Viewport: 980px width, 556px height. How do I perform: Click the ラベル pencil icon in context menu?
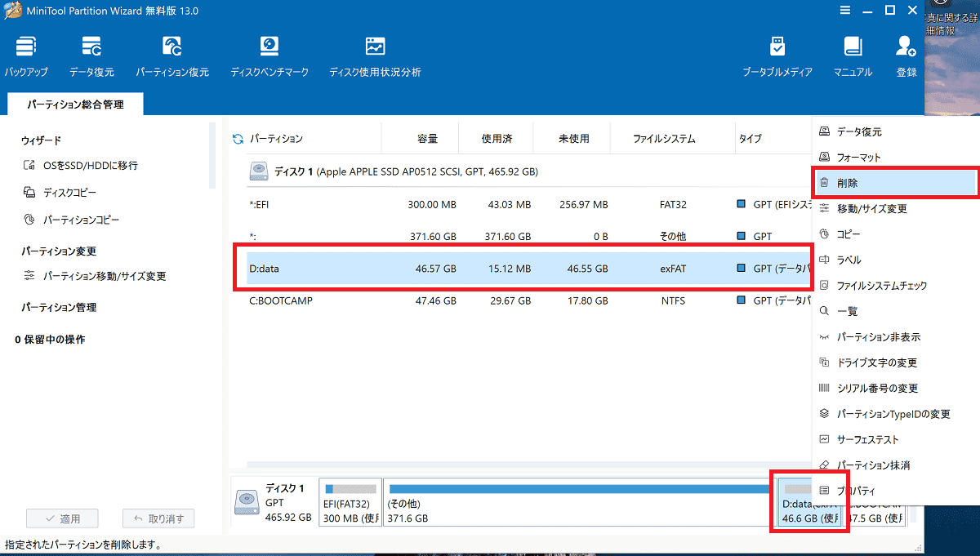(x=824, y=260)
